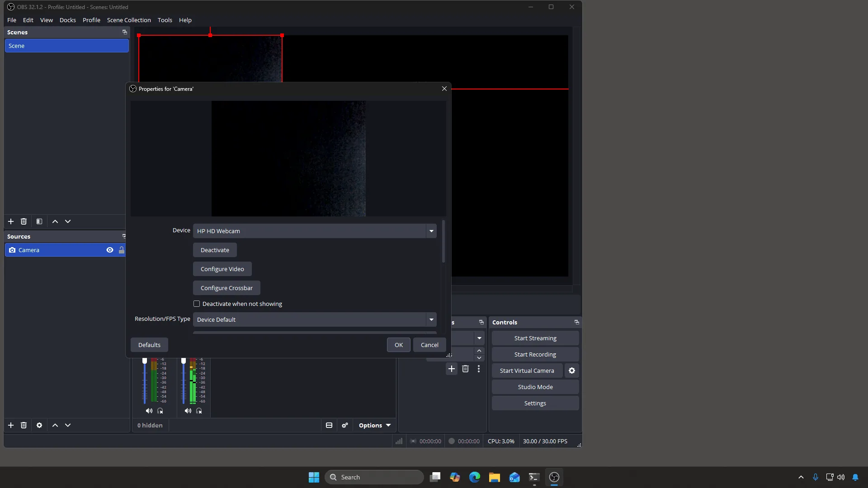Open Resolution/FPS Type dropdown
Viewport: 868px width, 488px height.
315,319
